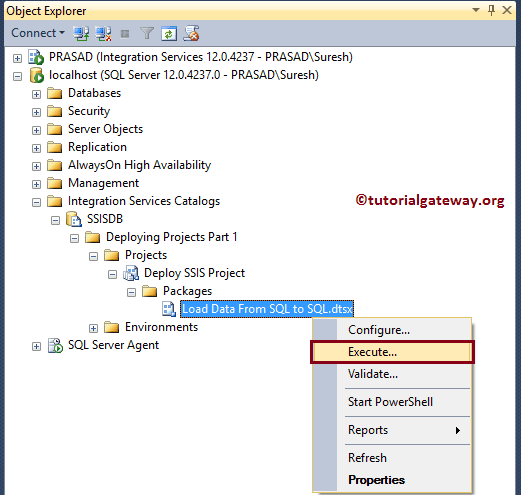The height and width of the screenshot is (495, 521).
Task: Expand the Security folder
Action: [36, 112]
